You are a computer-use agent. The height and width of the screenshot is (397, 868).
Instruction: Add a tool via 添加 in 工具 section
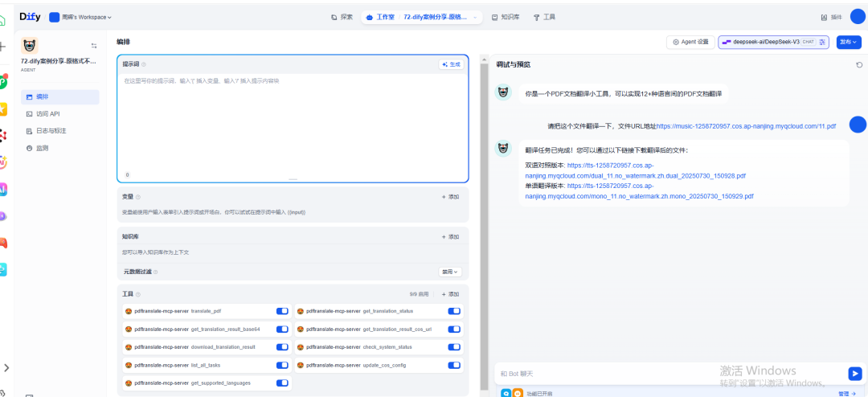click(450, 295)
